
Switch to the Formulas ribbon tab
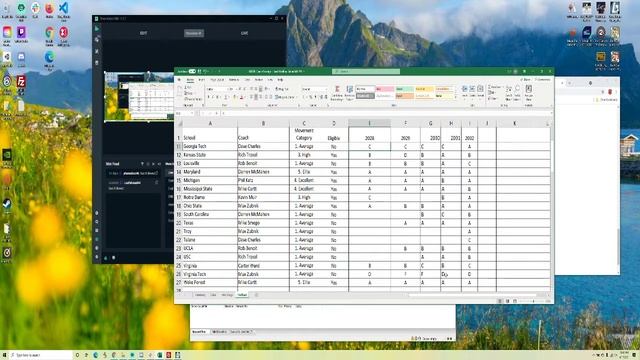pyautogui.click(x=234, y=80)
